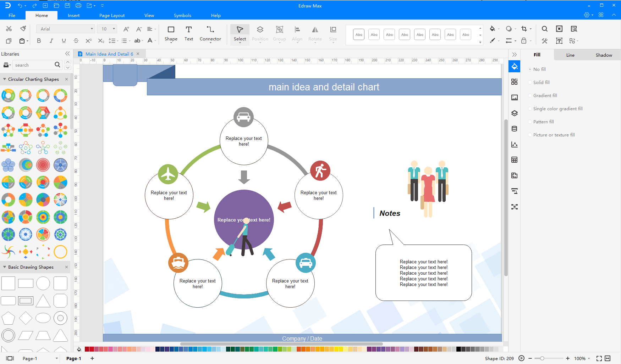Select the Connector tool
621x364 pixels.
click(x=210, y=34)
